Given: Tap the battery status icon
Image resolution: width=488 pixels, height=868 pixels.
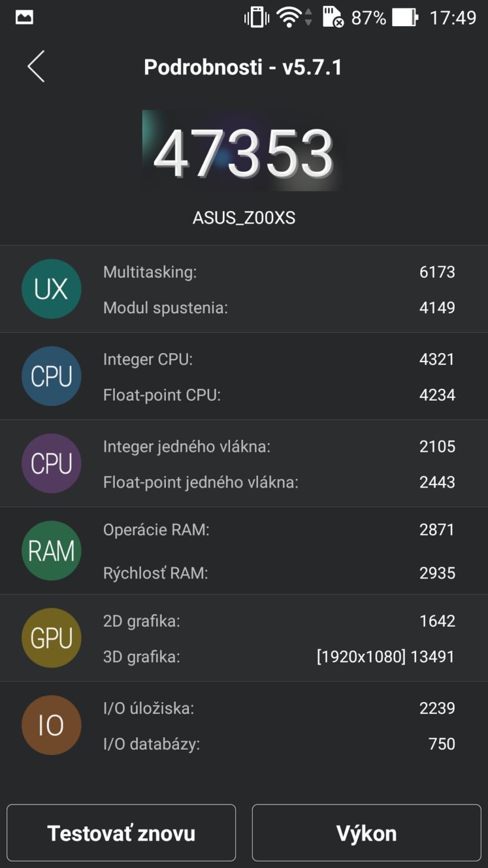Looking at the screenshot, I should tap(405, 18).
